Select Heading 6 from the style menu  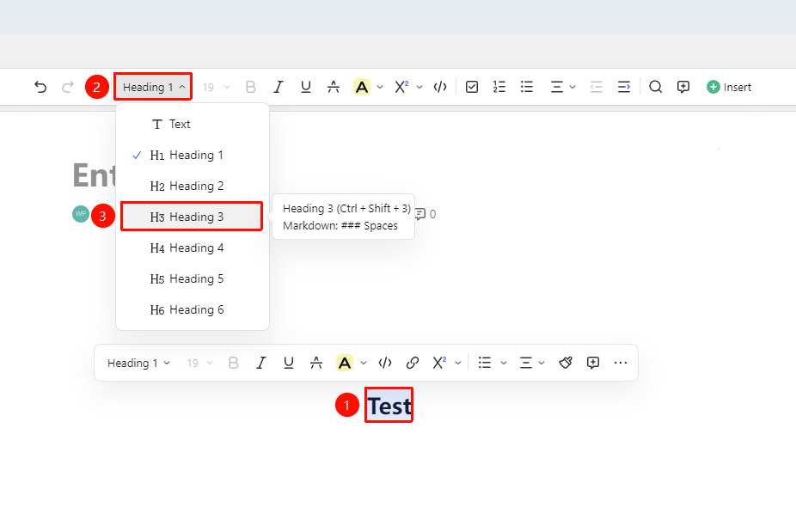click(193, 310)
